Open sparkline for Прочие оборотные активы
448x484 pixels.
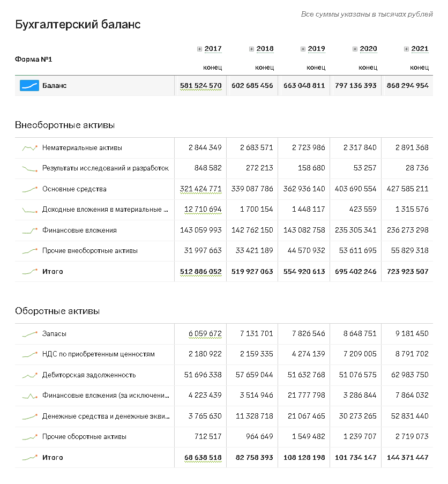(x=29, y=437)
